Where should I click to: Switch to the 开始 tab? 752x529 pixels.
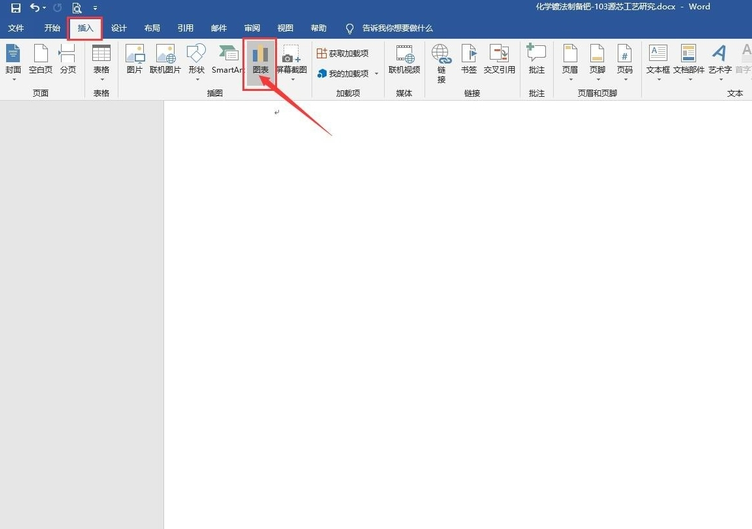click(52, 28)
